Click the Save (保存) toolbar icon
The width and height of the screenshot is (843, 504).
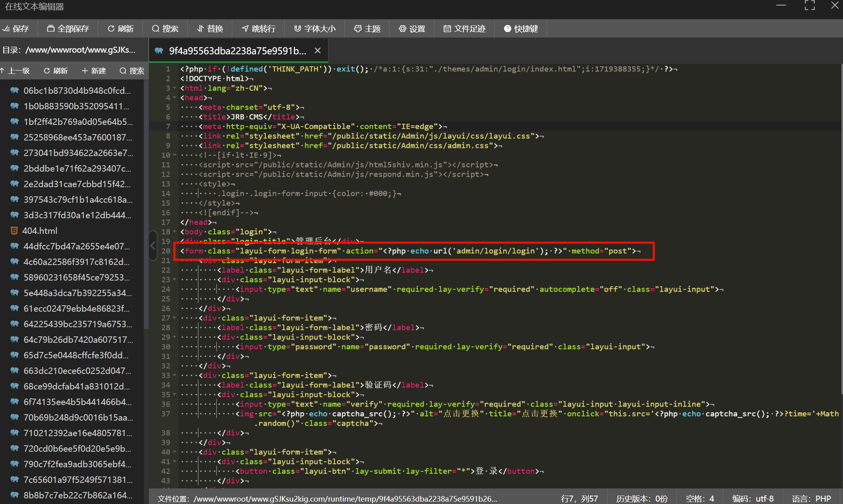[x=16, y=29]
